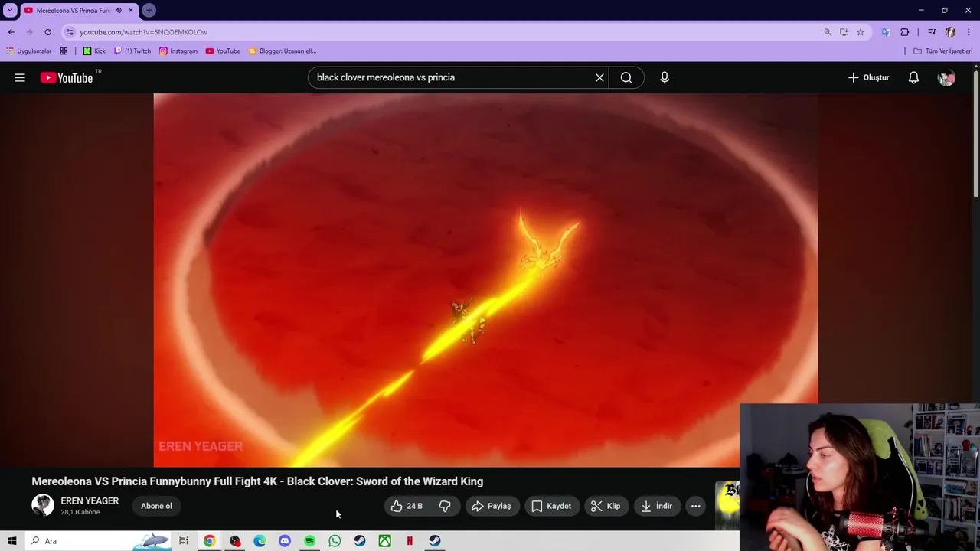View site information icon in address bar

point(70,32)
